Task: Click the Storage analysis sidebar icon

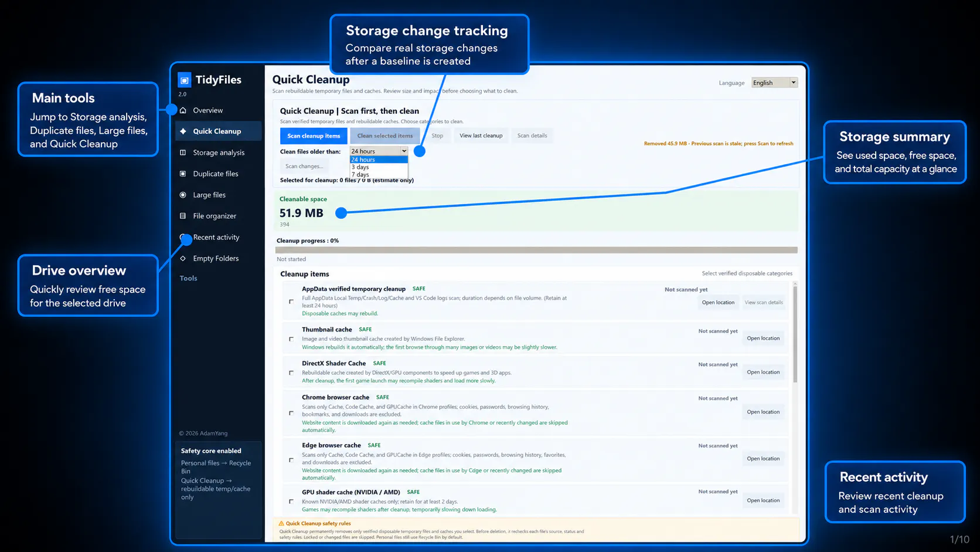Action: (x=183, y=153)
